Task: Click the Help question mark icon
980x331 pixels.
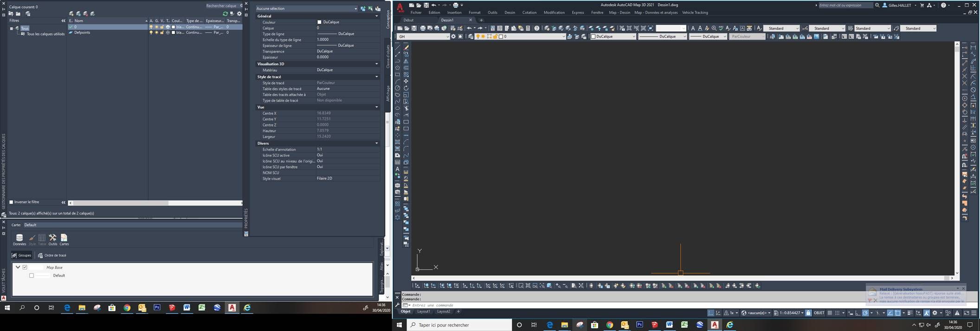Action: click(943, 5)
